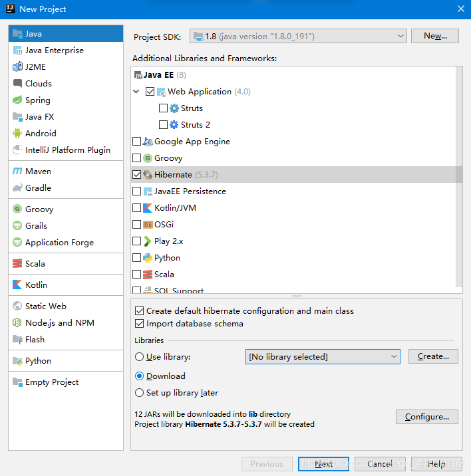
Task: Click the Kotlin/JVM framework icon
Action: (148, 208)
